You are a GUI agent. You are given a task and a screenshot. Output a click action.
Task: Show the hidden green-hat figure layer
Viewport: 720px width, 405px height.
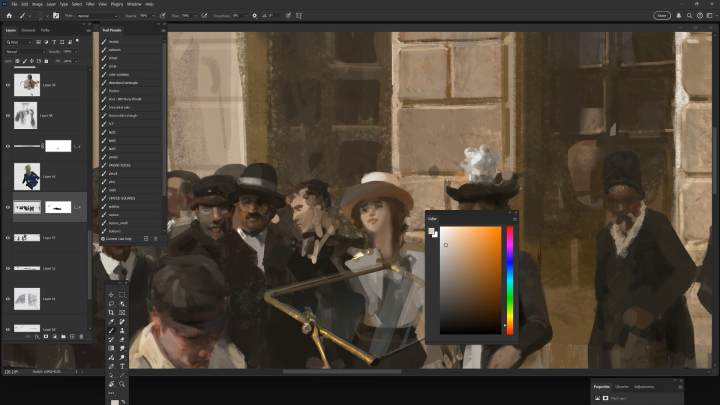click(8, 177)
